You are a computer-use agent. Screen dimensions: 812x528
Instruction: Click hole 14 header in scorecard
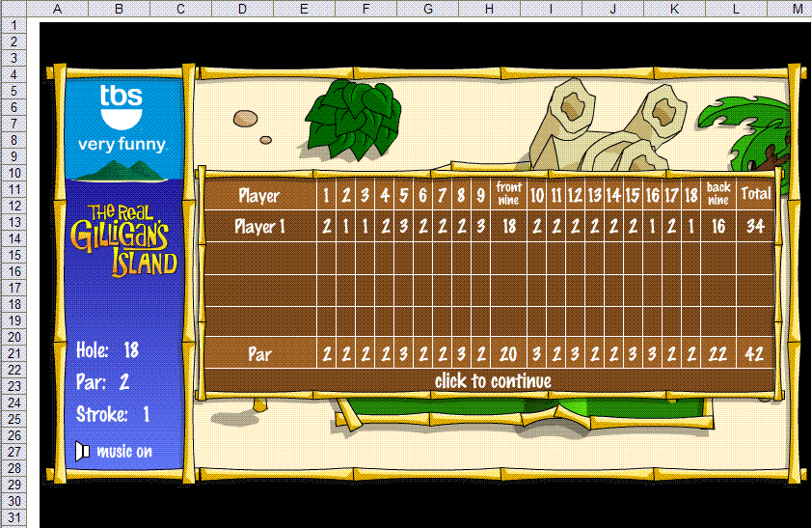pyautogui.click(x=613, y=195)
